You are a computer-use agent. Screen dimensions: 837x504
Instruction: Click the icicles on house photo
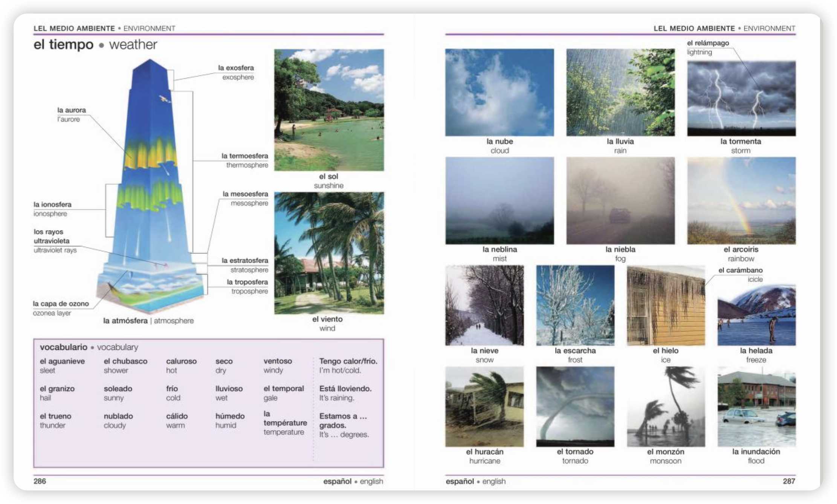tap(666, 305)
